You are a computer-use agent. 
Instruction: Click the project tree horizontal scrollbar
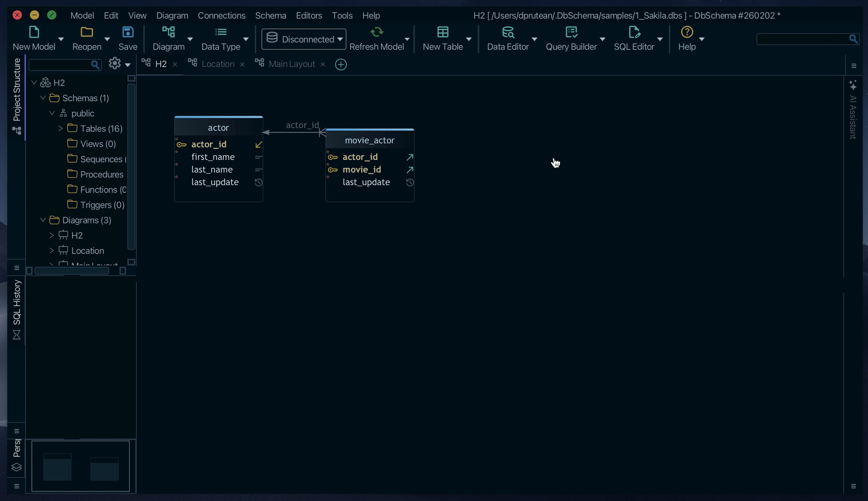click(72, 271)
